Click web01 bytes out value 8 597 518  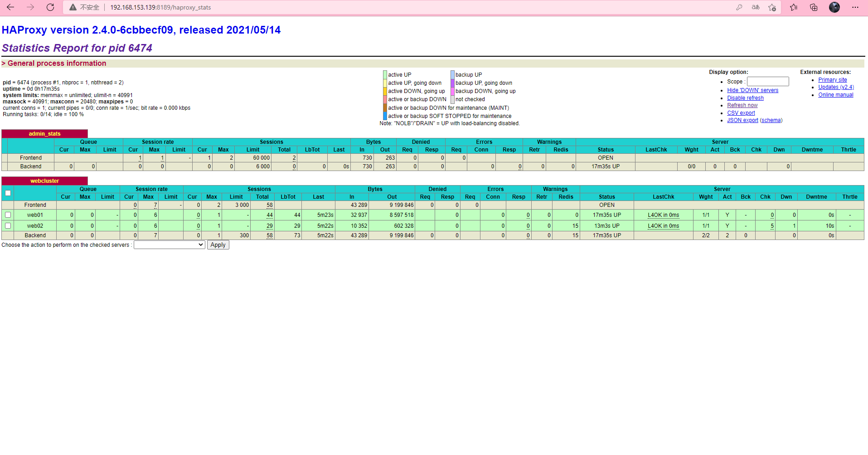[402, 215]
